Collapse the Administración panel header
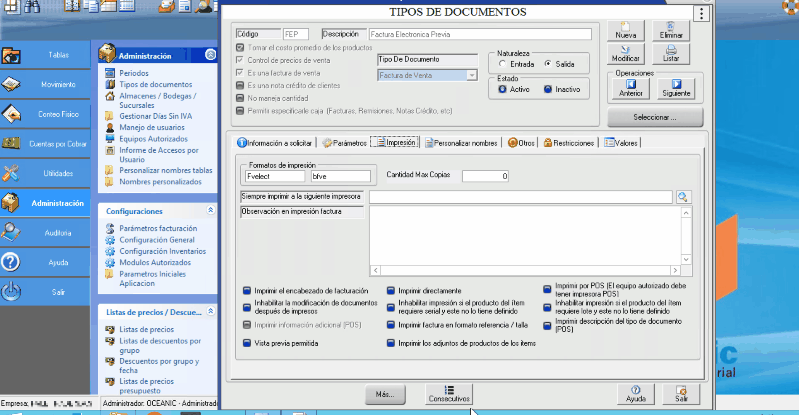The image size is (799, 415). tap(210, 55)
